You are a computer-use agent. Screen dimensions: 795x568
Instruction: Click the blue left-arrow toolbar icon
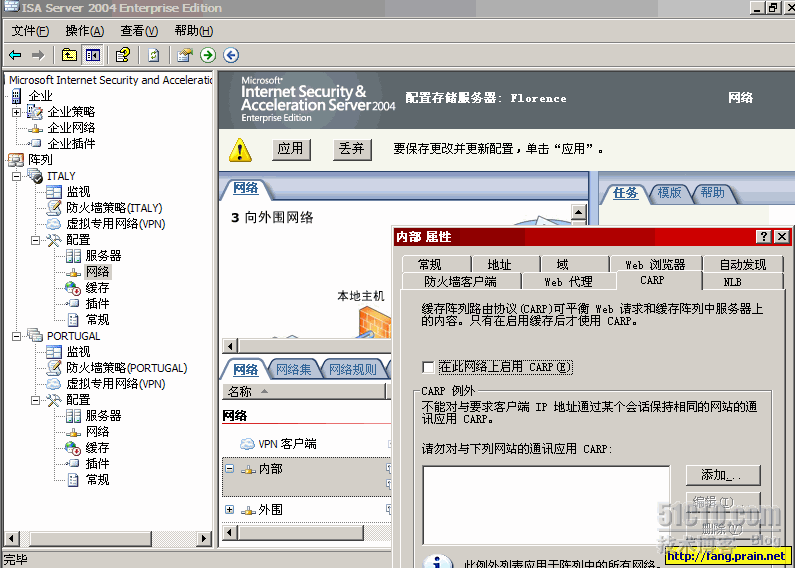[231, 55]
